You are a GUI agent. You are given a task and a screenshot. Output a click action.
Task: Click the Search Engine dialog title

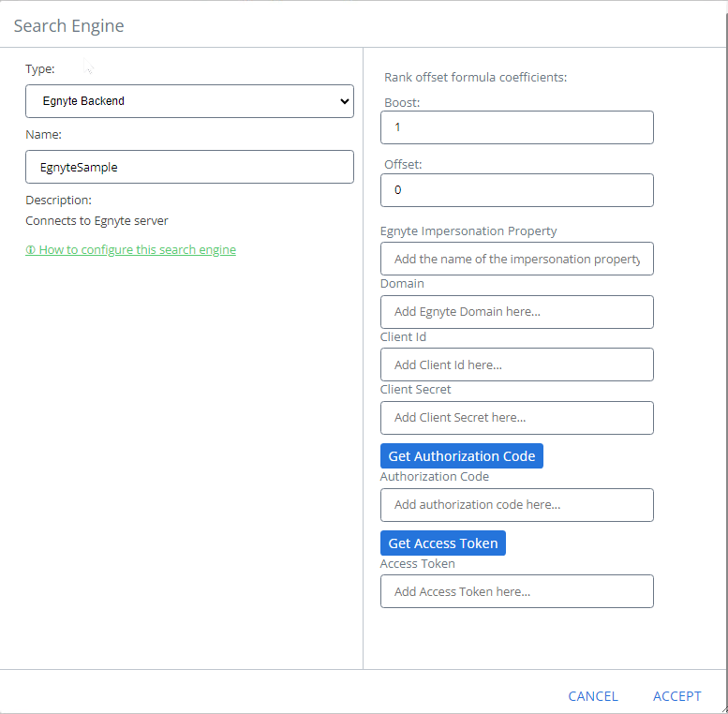(x=68, y=26)
